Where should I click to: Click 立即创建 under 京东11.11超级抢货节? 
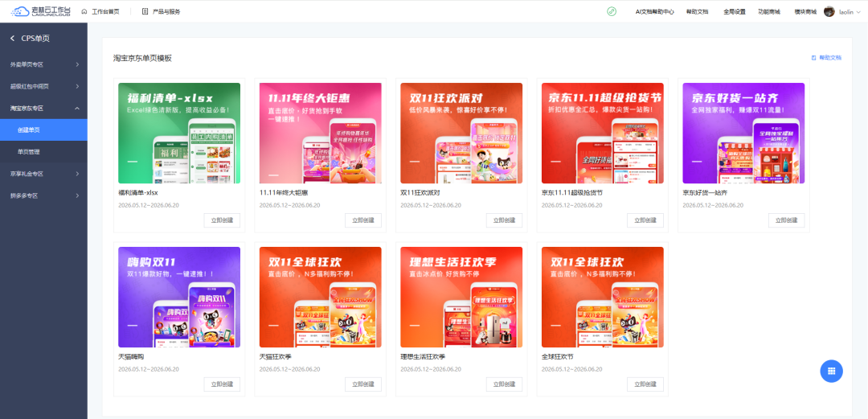point(645,220)
